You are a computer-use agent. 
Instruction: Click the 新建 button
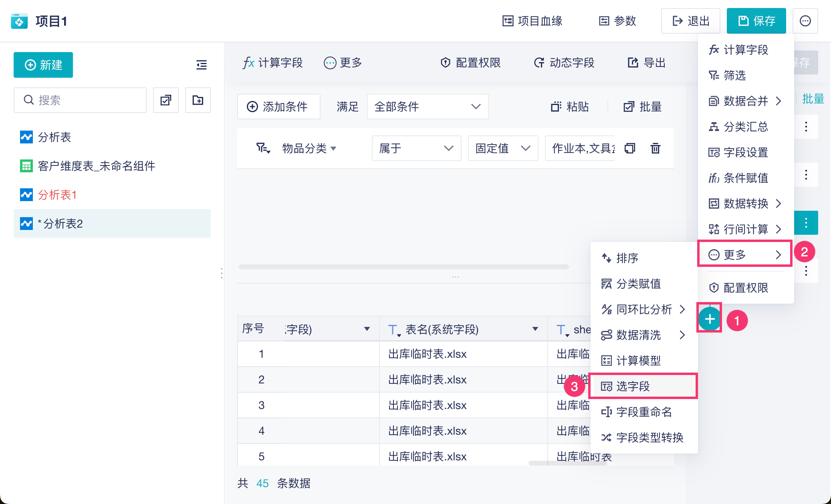point(43,65)
